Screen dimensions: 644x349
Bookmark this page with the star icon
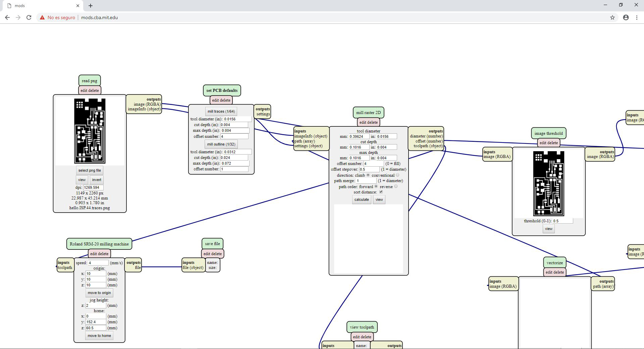[x=612, y=17]
